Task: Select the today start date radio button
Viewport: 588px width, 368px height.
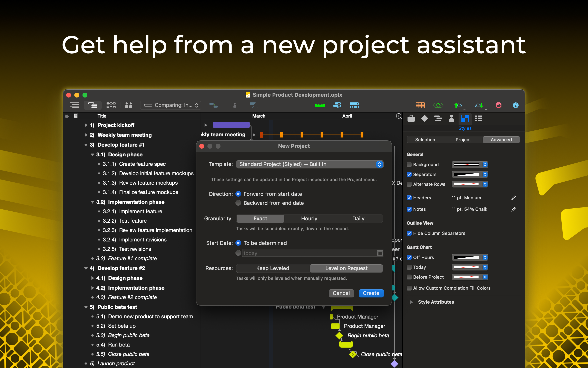Action: (238, 253)
